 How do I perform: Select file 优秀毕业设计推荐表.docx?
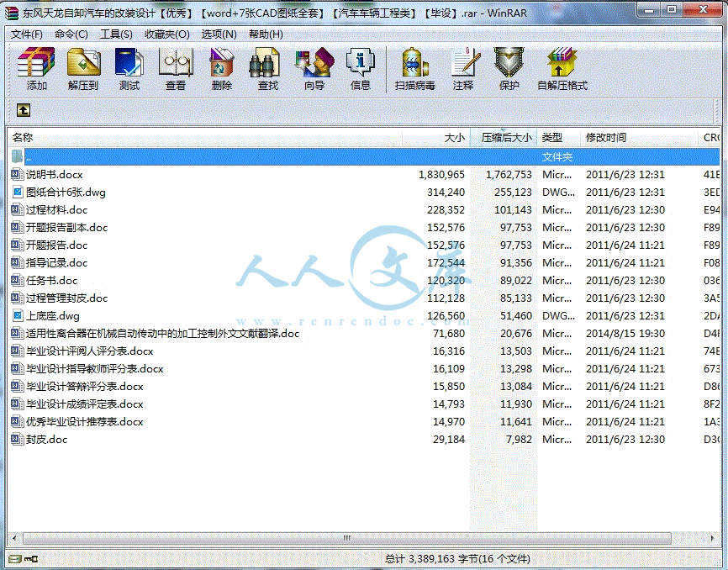pyautogui.click(x=85, y=421)
